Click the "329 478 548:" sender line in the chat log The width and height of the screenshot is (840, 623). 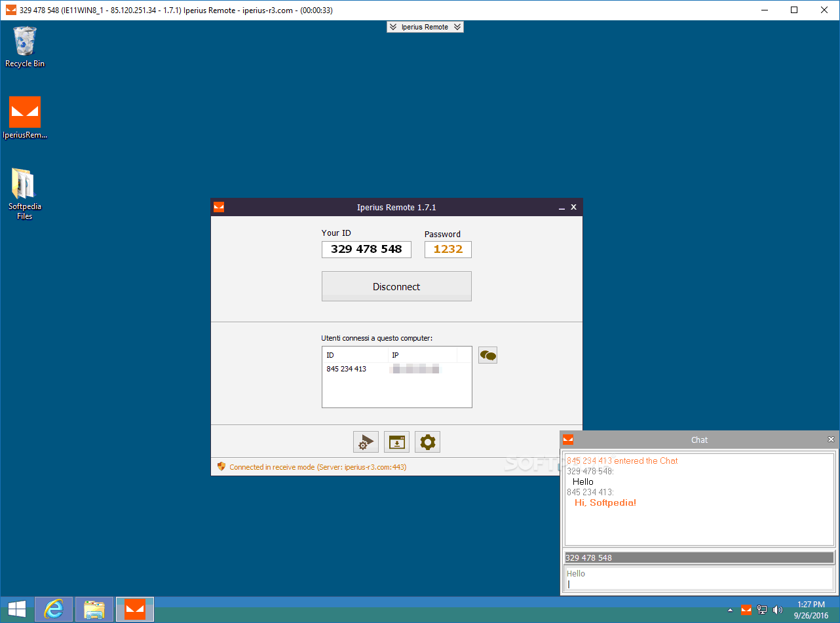point(590,471)
